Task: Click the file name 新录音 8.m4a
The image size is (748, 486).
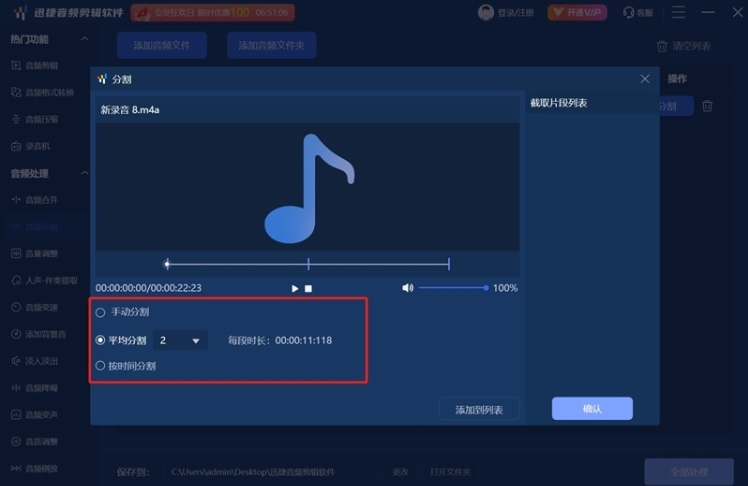Action: pos(130,110)
